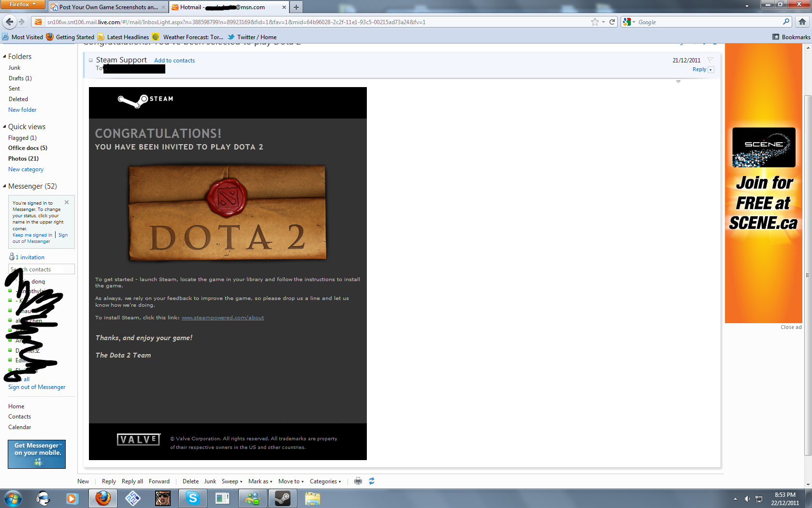Click Delete in bottom toolbar

[190, 481]
